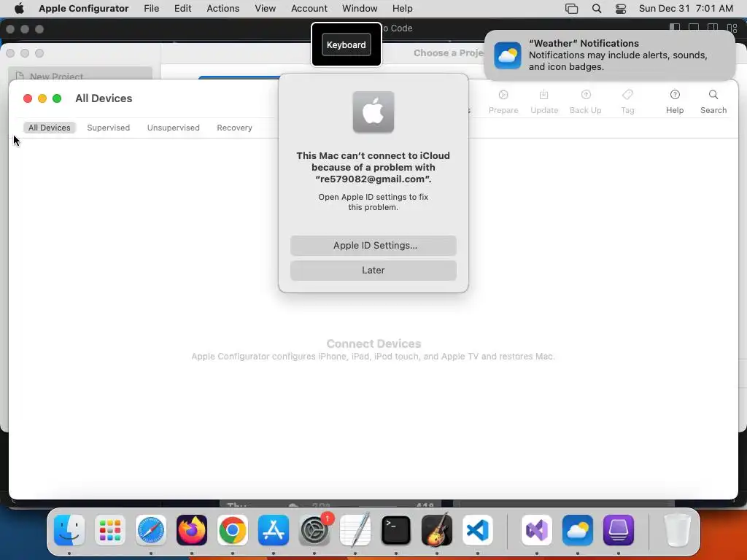Open the Apple logo system menu
The height and width of the screenshot is (560, 747).
[x=19, y=8]
